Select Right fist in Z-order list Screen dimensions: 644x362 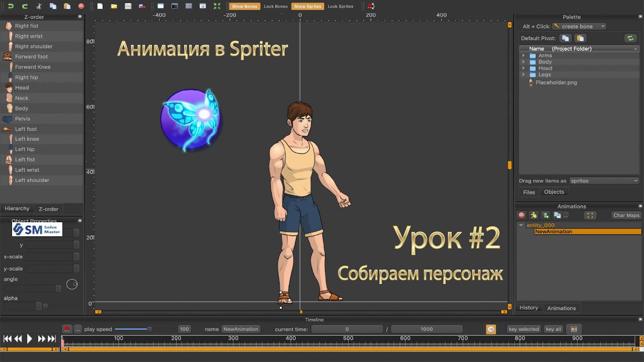pyautogui.click(x=41, y=26)
